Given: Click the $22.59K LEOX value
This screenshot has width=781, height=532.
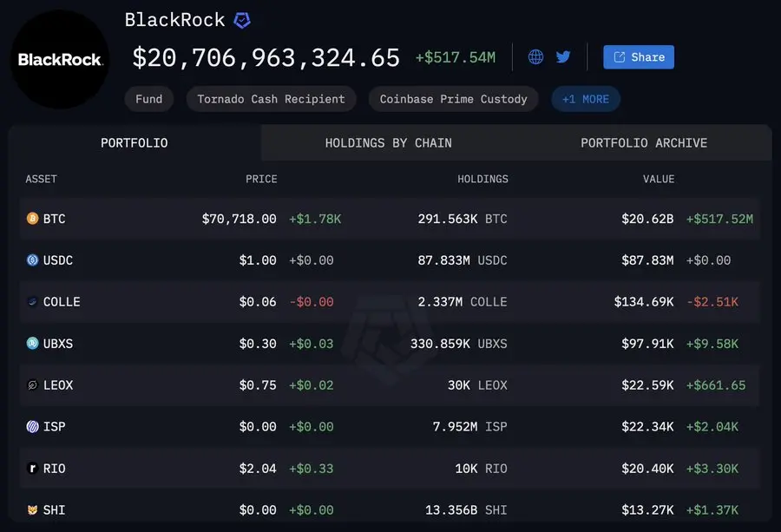Looking at the screenshot, I should 647,385.
